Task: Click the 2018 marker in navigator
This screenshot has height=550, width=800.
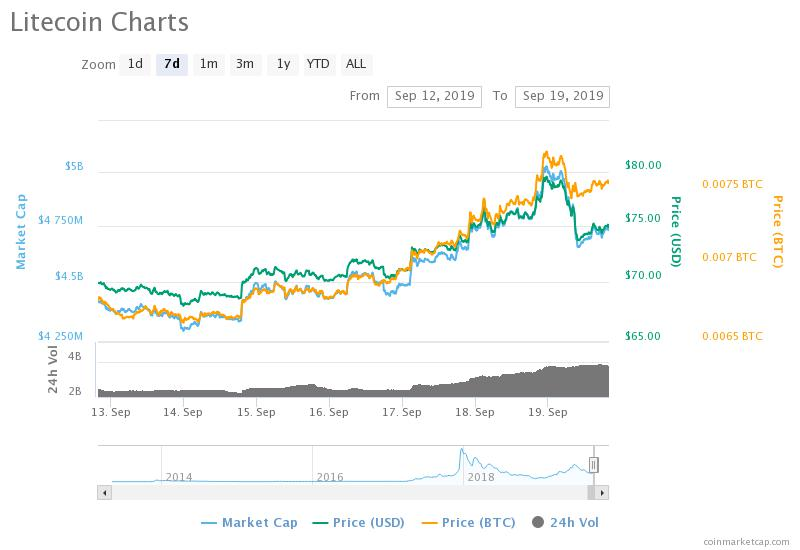Action: pyautogui.click(x=481, y=477)
